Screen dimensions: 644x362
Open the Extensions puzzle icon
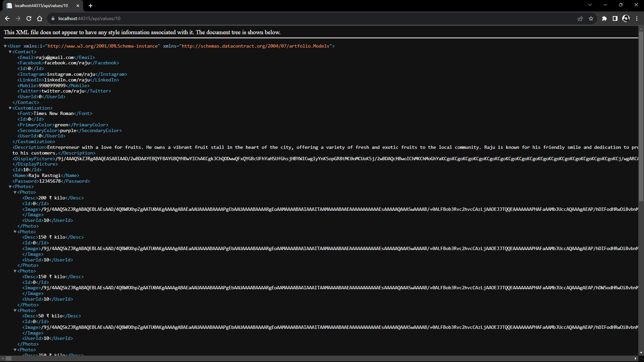(x=604, y=18)
